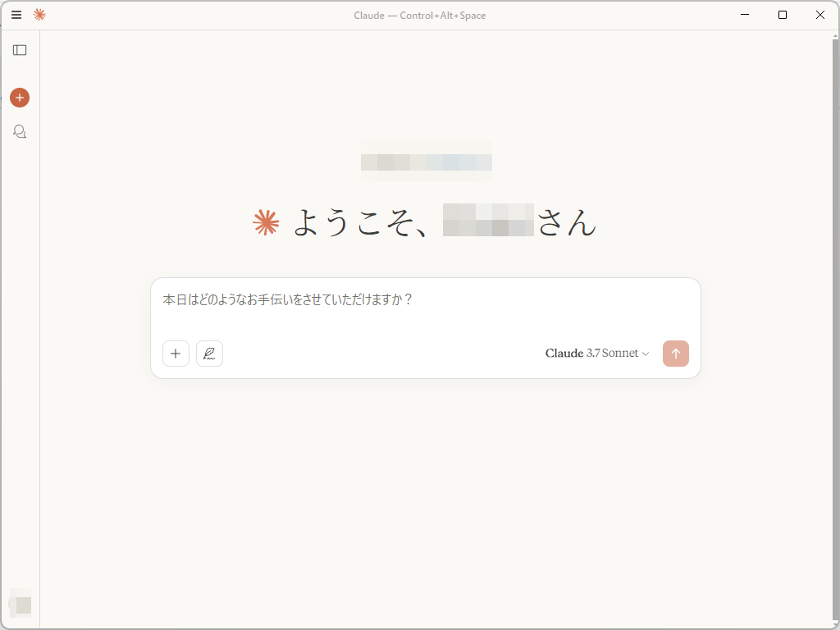Click the attachment plus button in composer
Image resolution: width=840 pixels, height=630 pixels.
176,354
